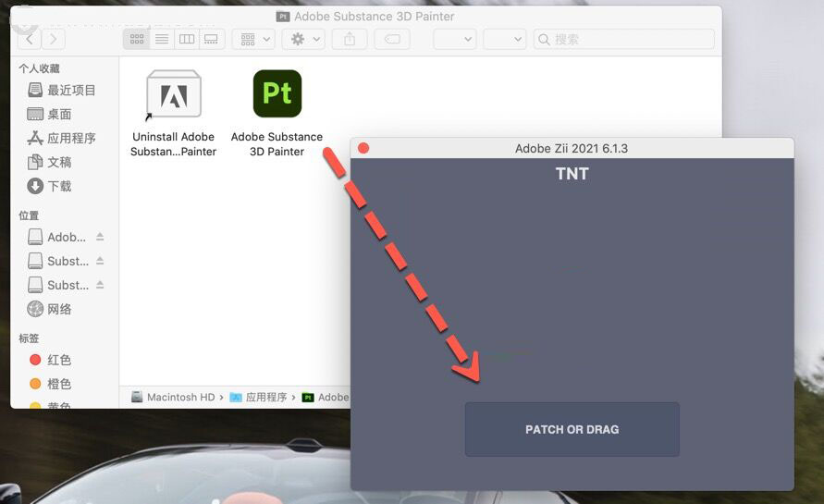824x504 pixels.
Task: Click the Adobe folder in the path bar
Action: click(326, 398)
